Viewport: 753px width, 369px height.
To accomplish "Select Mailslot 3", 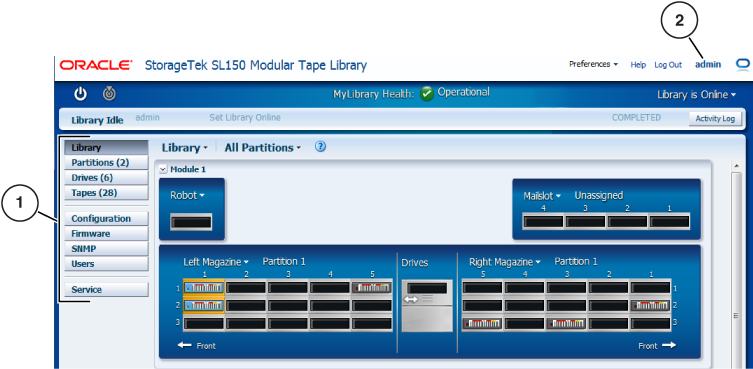I will 585,221.
